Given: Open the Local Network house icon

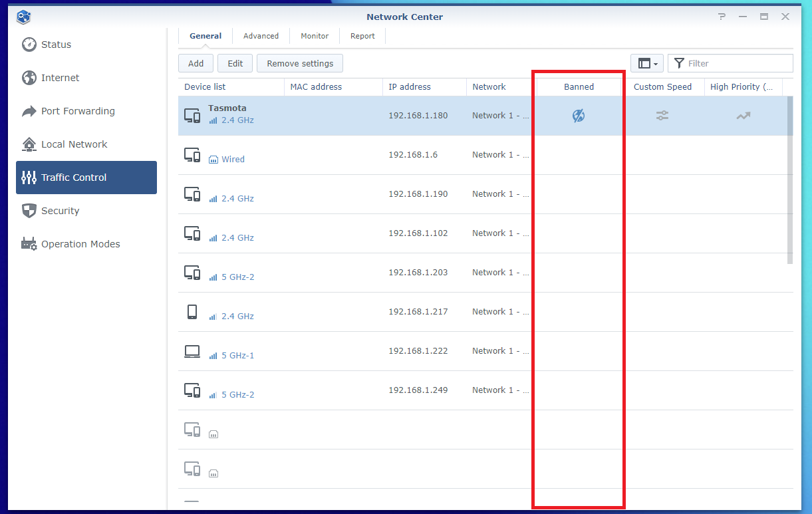Looking at the screenshot, I should tap(29, 144).
